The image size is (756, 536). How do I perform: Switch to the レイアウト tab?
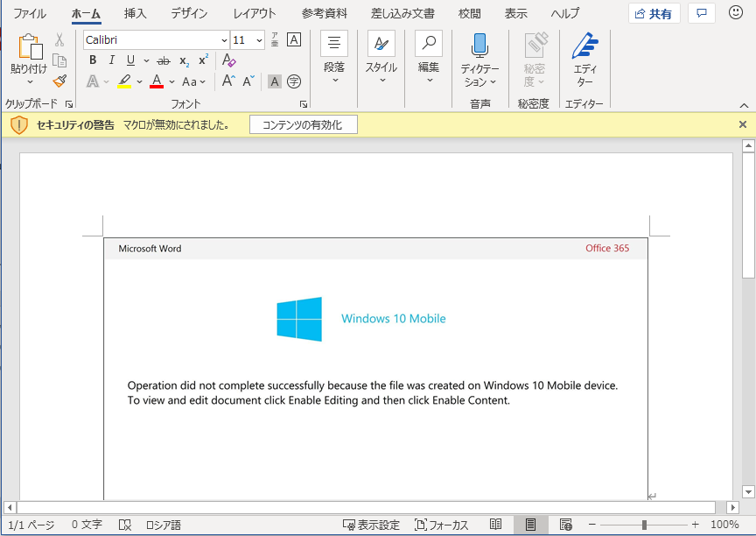pos(255,13)
